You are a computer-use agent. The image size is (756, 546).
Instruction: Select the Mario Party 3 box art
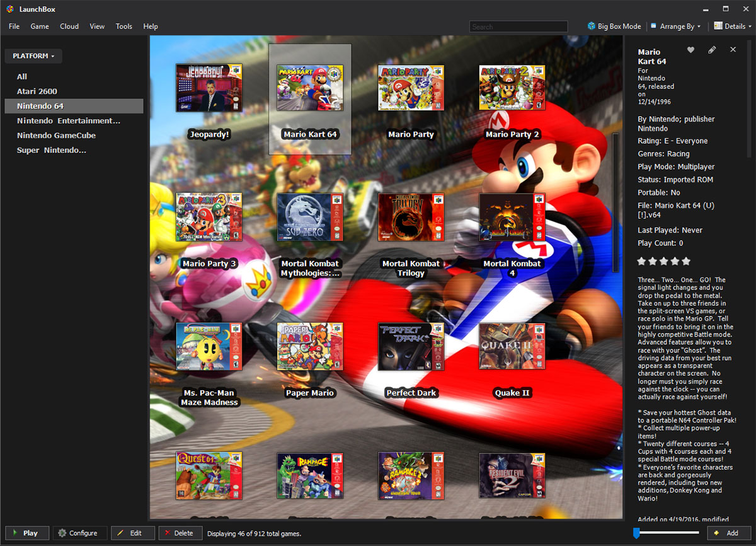coord(209,217)
